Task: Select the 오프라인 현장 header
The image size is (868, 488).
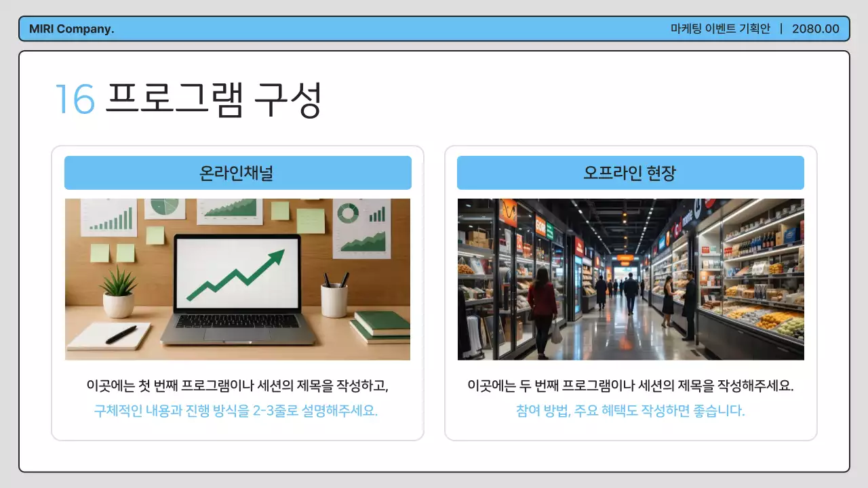Action: (x=630, y=172)
